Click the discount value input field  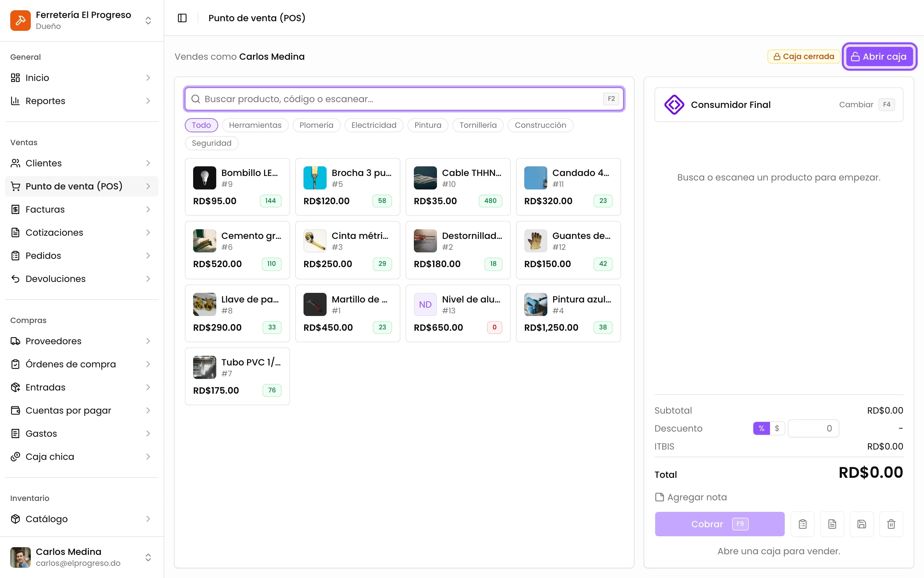pos(813,428)
